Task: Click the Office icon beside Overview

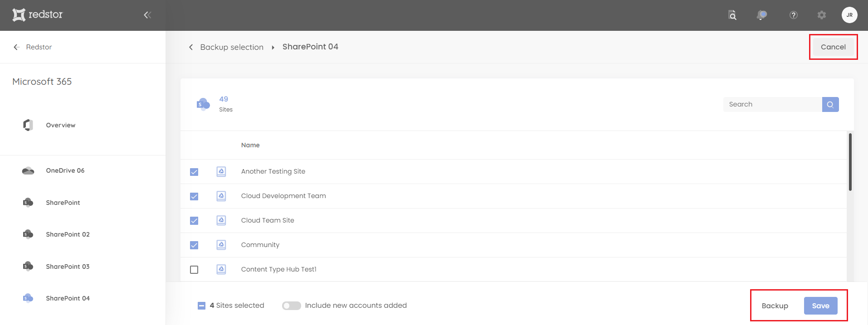Action: point(28,125)
